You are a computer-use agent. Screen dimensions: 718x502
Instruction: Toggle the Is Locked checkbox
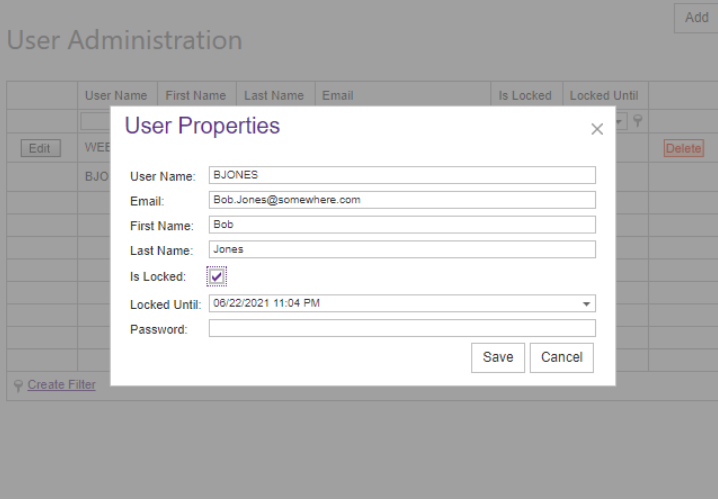coord(217,276)
